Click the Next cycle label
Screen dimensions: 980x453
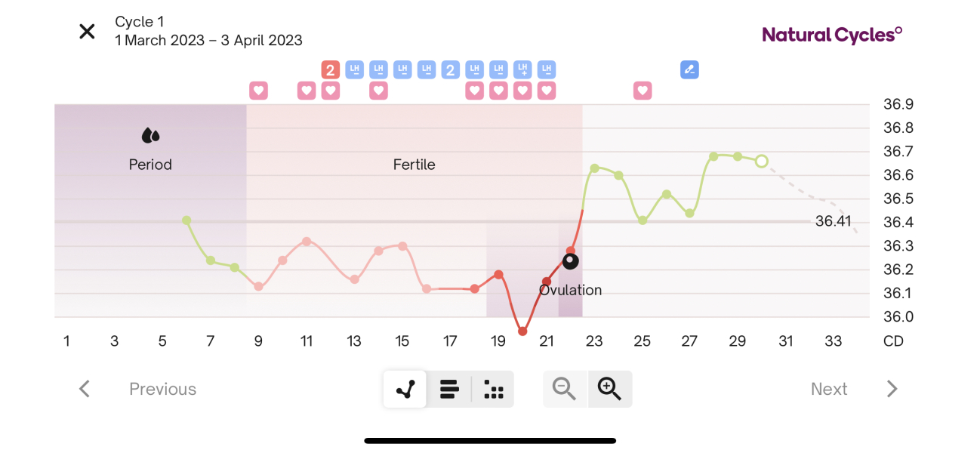tap(829, 389)
